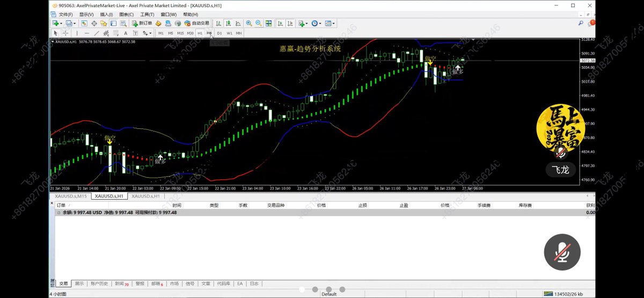This screenshot has height=298, width=644.
Task: Click the tile windows grid icon
Action: tap(268, 24)
